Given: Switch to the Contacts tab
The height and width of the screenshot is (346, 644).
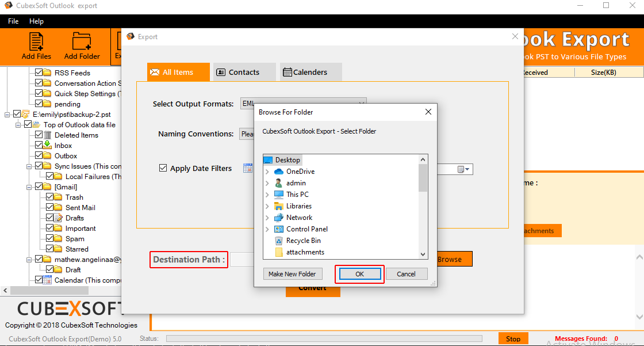Looking at the screenshot, I should [x=237, y=73].
